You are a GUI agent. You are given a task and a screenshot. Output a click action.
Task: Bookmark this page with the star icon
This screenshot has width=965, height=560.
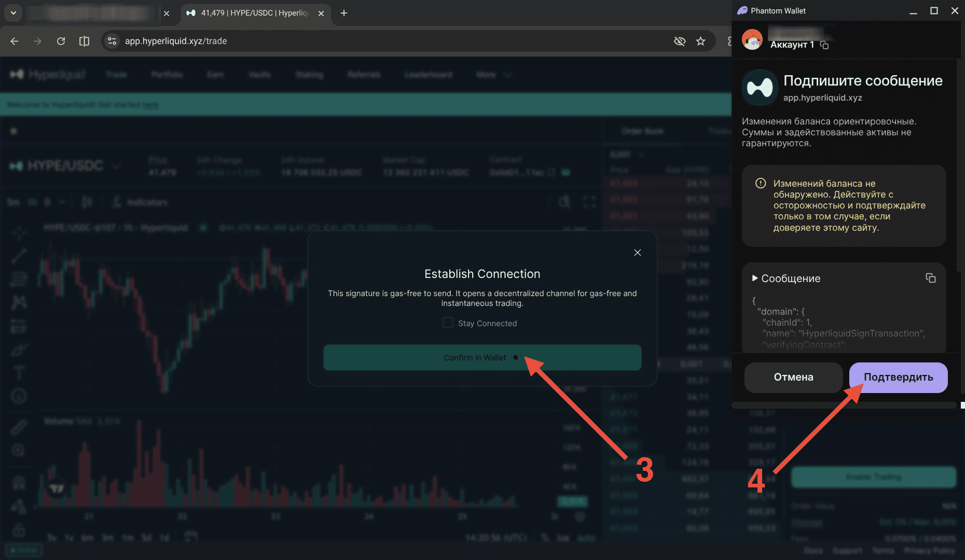pyautogui.click(x=701, y=41)
